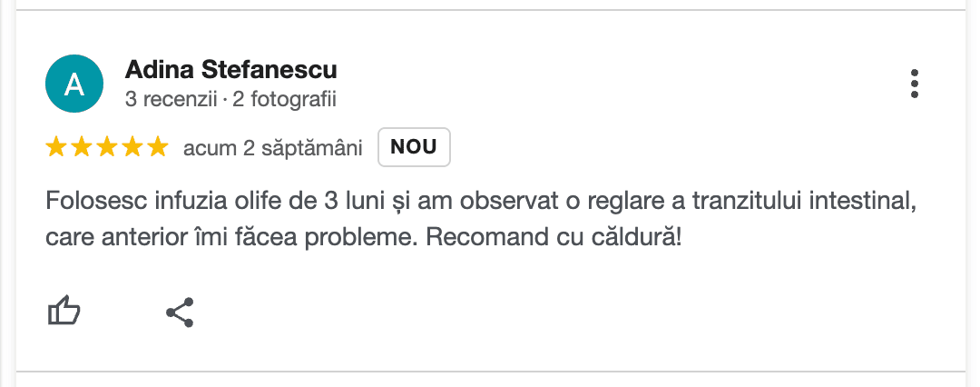Open Adina Stefanescu's reviewer profile
Image resolution: width=980 pixels, height=387 pixels.
click(x=230, y=69)
